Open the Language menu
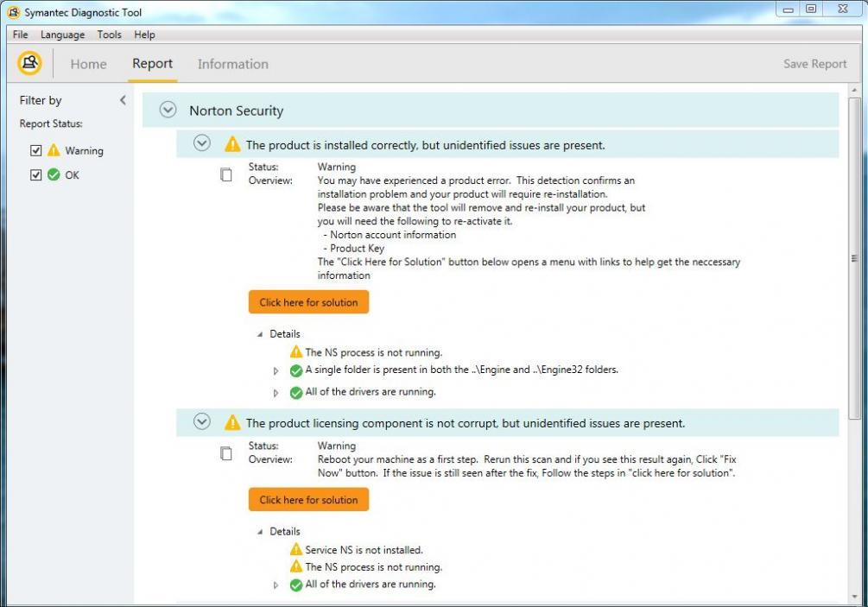The image size is (868, 607). click(x=62, y=35)
